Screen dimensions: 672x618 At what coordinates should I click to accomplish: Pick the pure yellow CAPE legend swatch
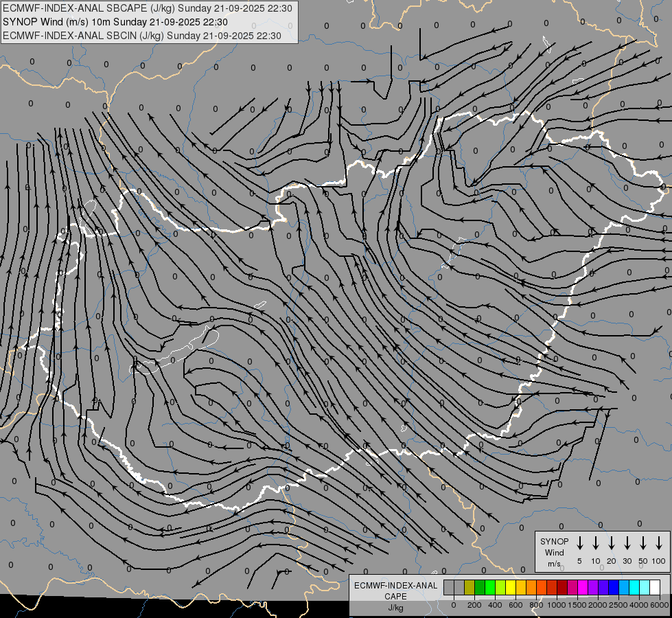click(511, 587)
